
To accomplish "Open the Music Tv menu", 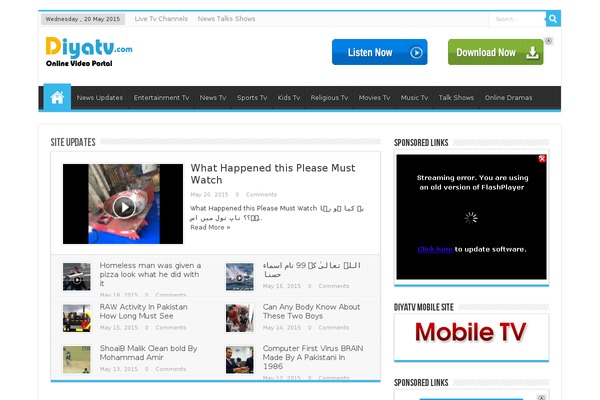I will coord(414,98).
